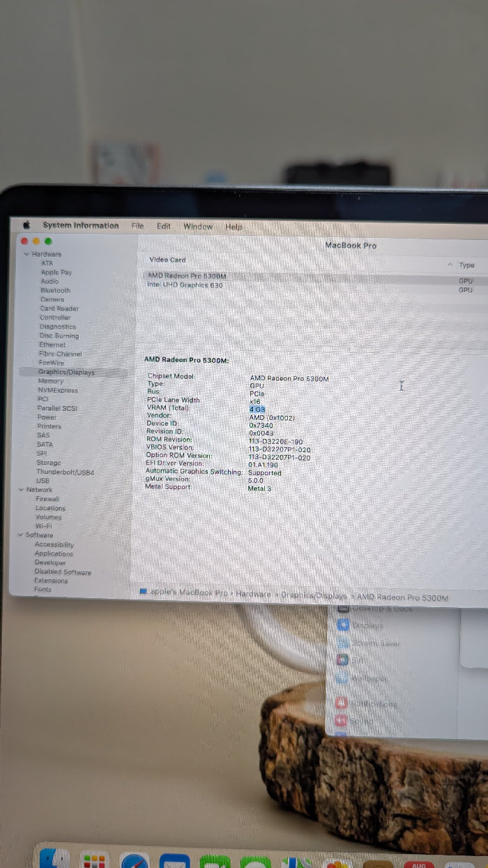488x868 pixels.
Task: Open Finder from the Dock
Action: coord(54,860)
